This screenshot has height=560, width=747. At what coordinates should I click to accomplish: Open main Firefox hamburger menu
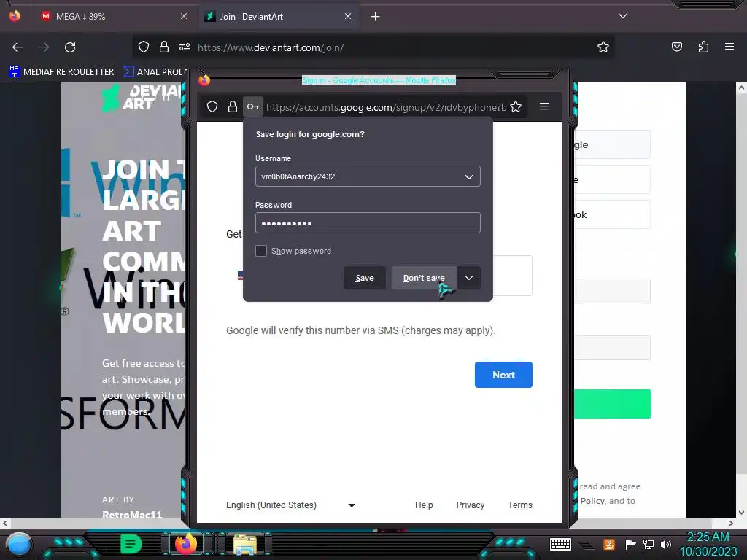(729, 47)
